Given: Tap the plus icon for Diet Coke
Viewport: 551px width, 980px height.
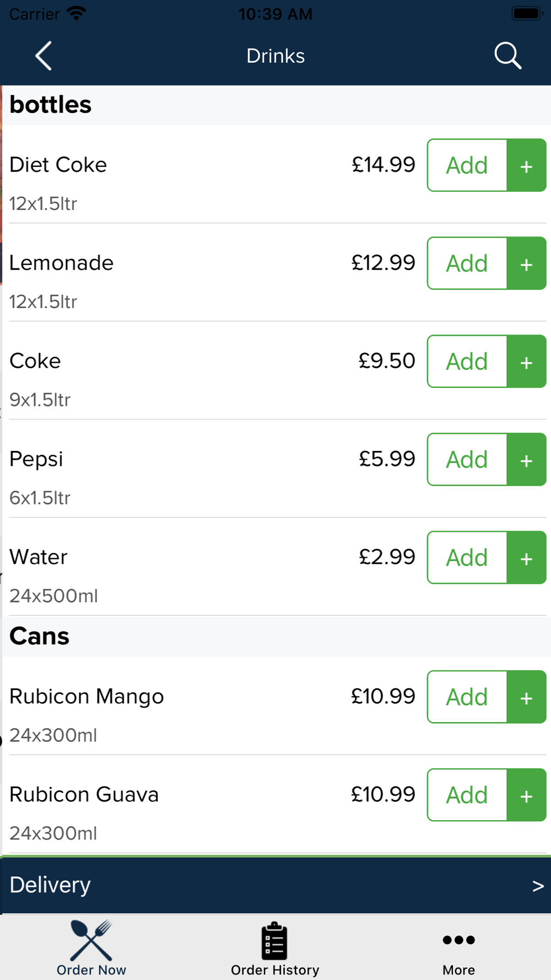Looking at the screenshot, I should tap(526, 165).
